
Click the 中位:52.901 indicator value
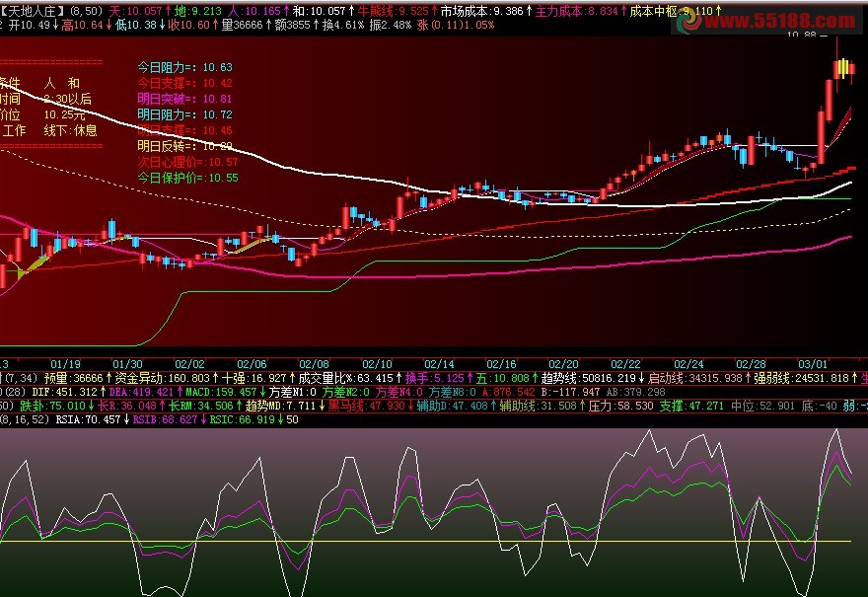coord(762,406)
